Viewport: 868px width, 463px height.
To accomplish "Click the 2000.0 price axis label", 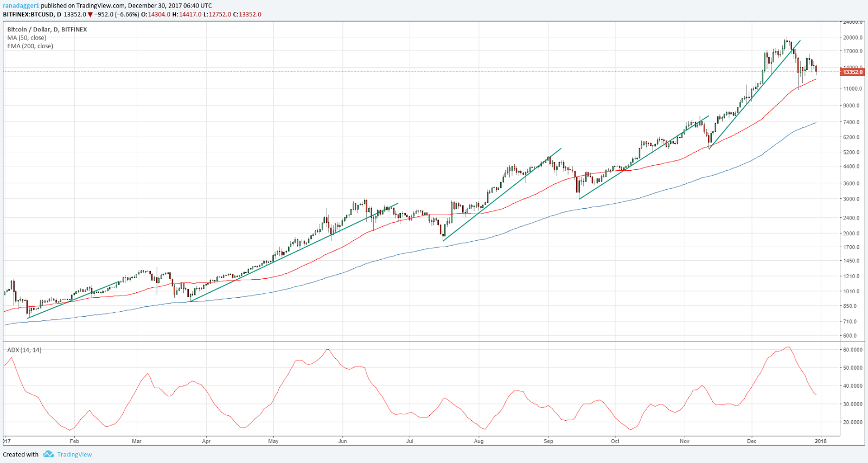I will pos(852,234).
